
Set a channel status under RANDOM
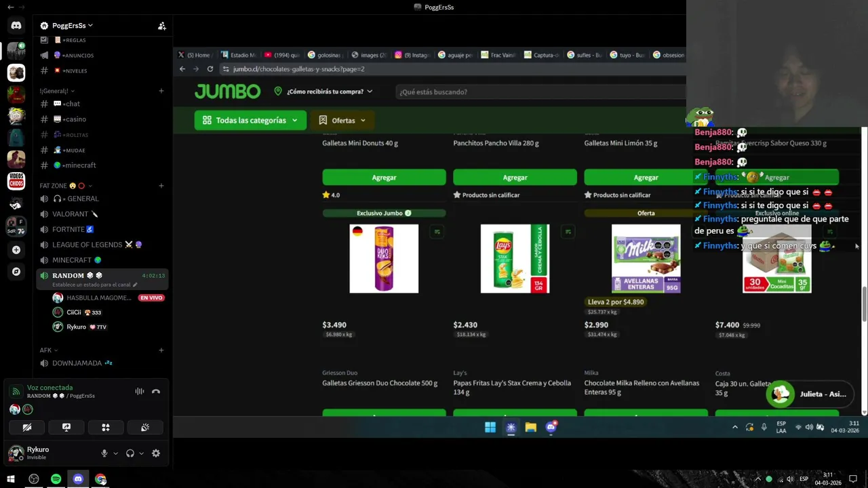[x=95, y=285]
